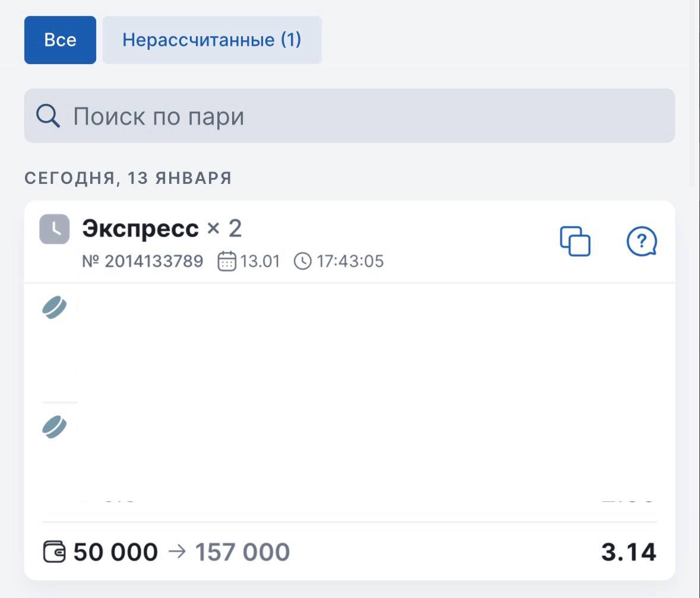The image size is (700, 598).
Task: Click the "Поиск по пари" search field
Action: coord(356,116)
